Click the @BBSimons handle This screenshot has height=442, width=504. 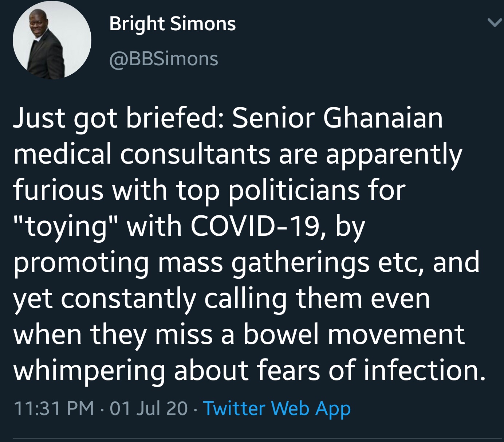tap(164, 59)
